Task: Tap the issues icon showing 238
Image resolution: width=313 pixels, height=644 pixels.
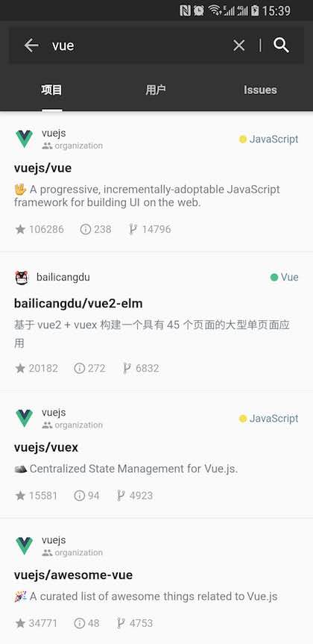Action: [x=85, y=229]
